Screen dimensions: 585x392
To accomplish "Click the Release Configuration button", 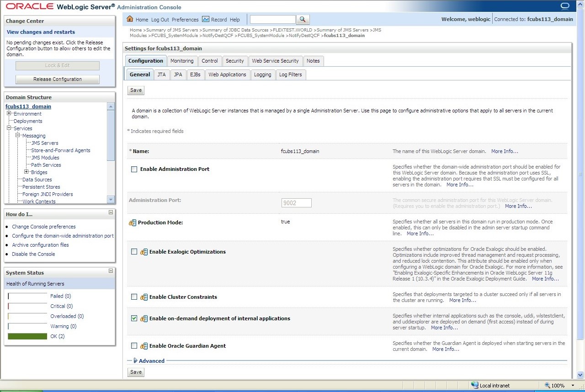I will 57,79.
